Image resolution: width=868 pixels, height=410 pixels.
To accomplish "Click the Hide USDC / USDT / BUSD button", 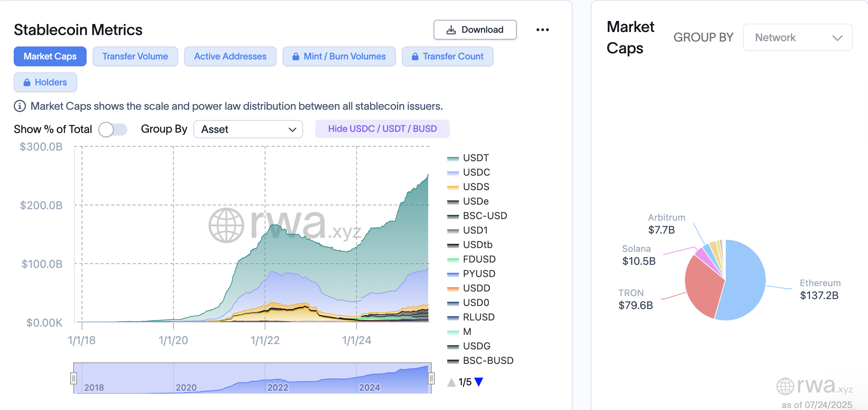I will tap(382, 129).
